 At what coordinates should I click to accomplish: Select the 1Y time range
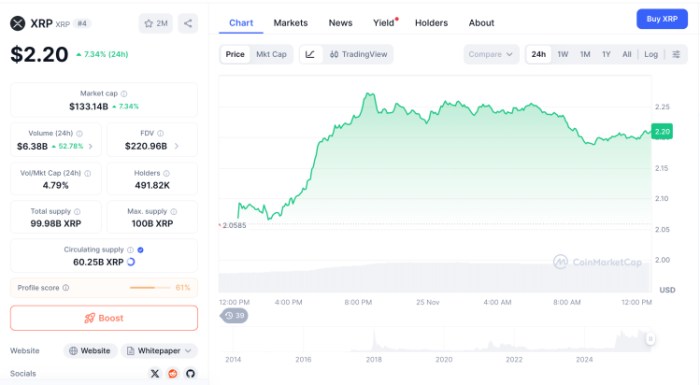[x=606, y=54]
